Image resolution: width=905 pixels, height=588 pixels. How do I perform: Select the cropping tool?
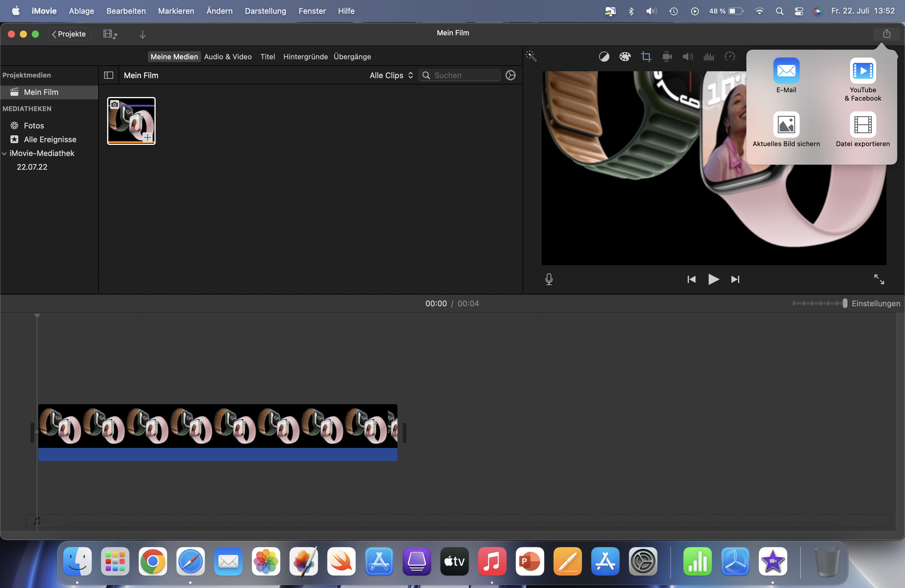(646, 57)
